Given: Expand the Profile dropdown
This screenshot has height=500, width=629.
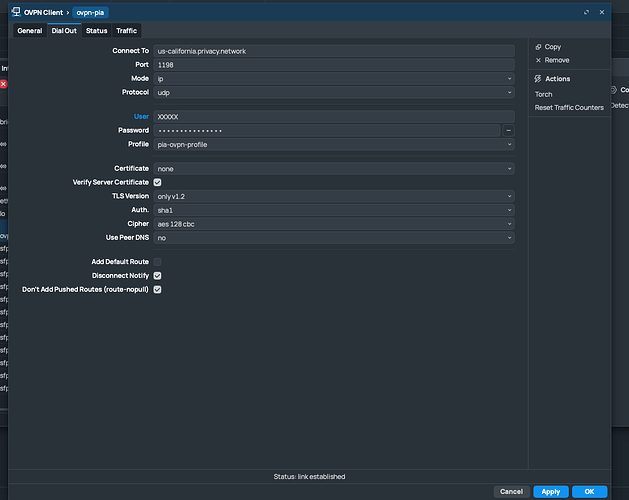Looking at the screenshot, I should [x=335, y=144].
